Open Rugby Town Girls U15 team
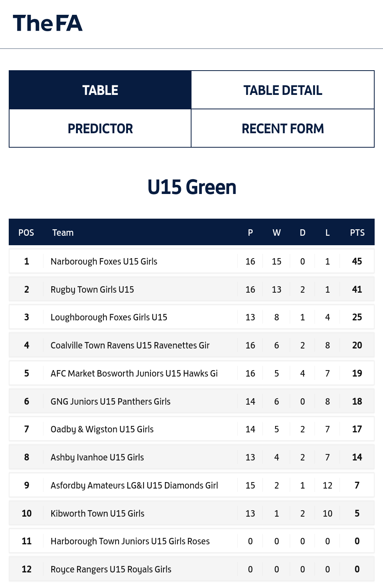 pos(92,290)
